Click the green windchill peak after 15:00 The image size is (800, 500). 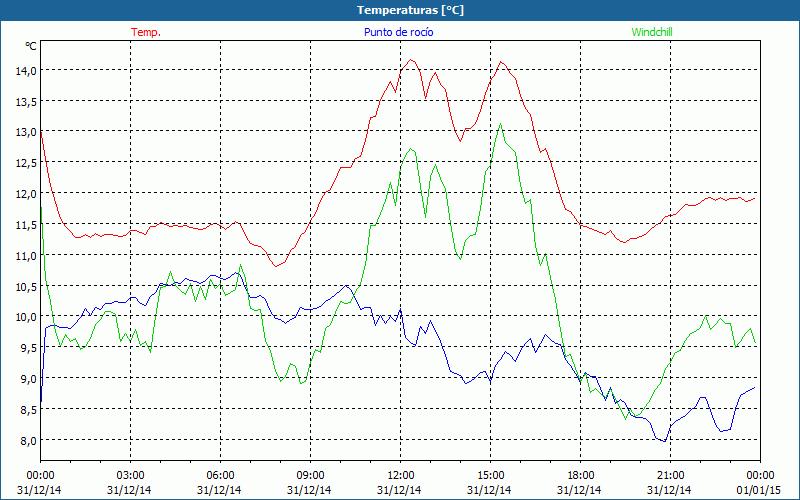pyautogui.click(x=501, y=123)
